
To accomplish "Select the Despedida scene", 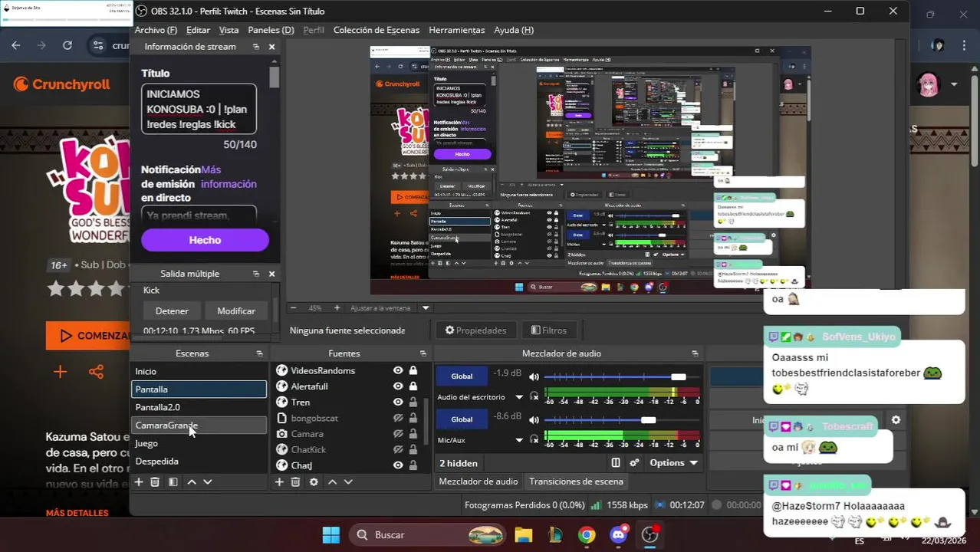I will coord(199,461).
